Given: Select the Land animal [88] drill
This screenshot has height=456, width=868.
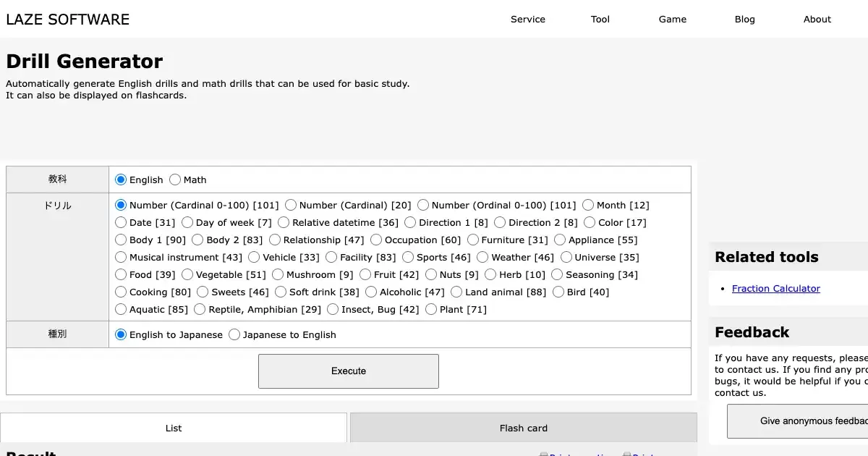Looking at the screenshot, I should coord(456,292).
